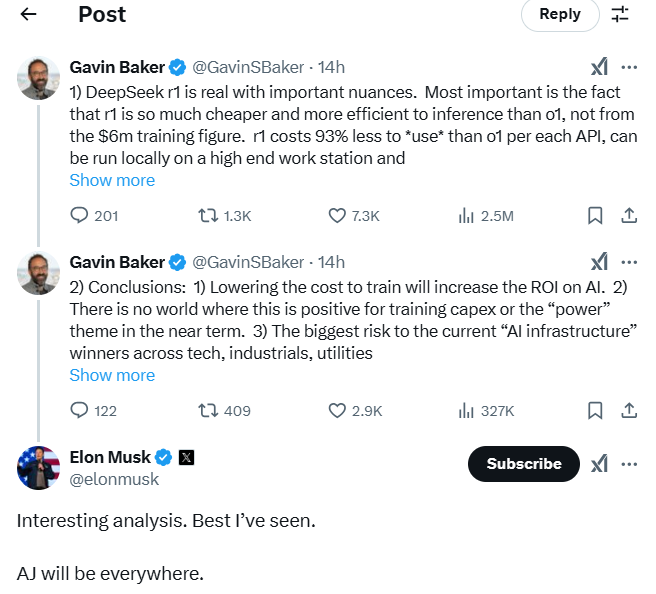Reply to the first DeepSeek r1 post
The width and height of the screenshot is (656, 594).
[81, 216]
